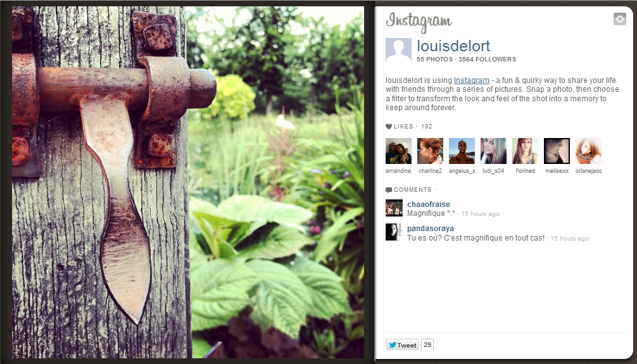Open charline2's liker thumbnail

click(x=430, y=151)
